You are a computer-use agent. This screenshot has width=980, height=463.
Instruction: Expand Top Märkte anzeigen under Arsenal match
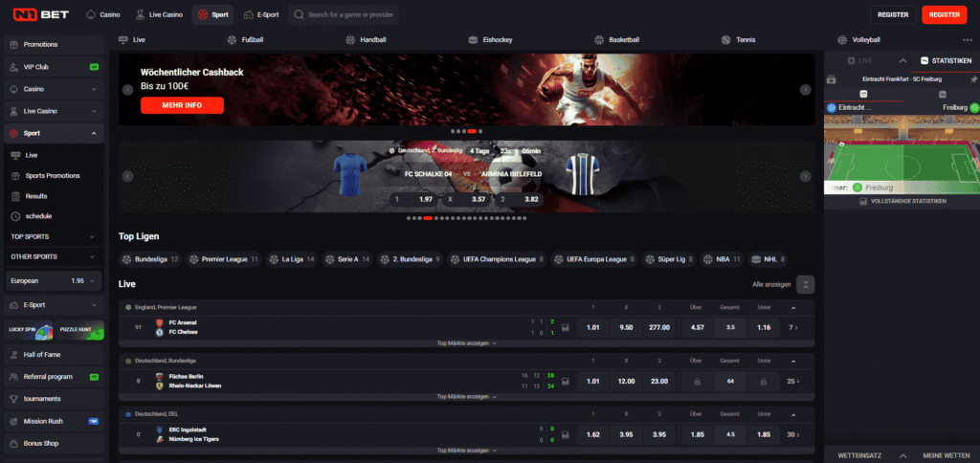[x=466, y=343]
